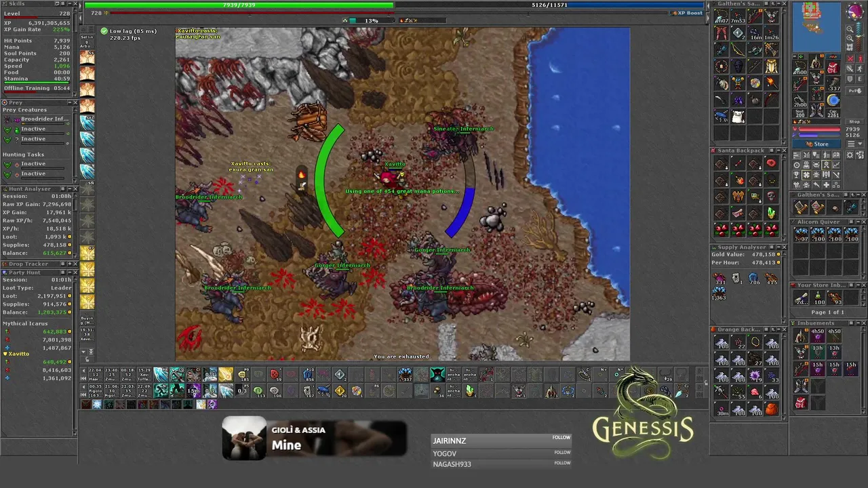This screenshot has height=488, width=868.
Task: Collapse right sidebar with top arrow
Action: (708, 6)
